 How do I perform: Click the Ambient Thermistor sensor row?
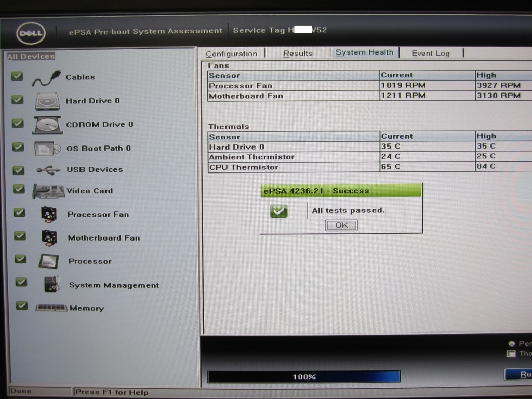(370, 157)
